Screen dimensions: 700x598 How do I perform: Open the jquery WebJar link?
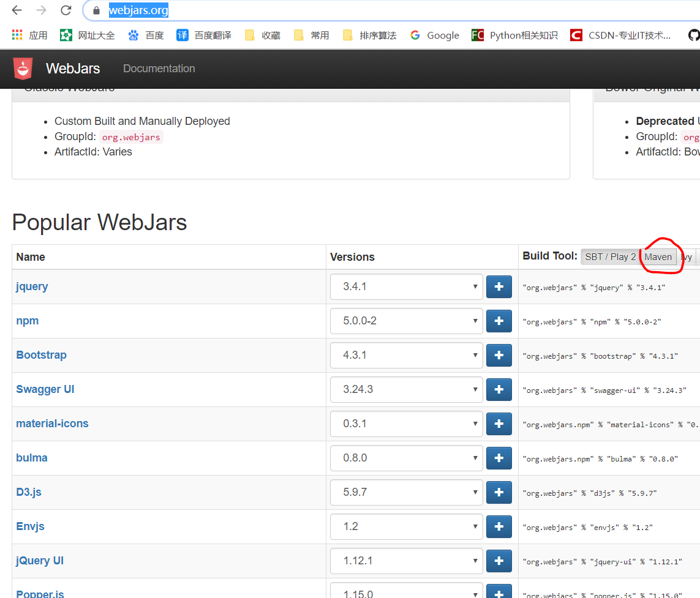pyautogui.click(x=32, y=286)
